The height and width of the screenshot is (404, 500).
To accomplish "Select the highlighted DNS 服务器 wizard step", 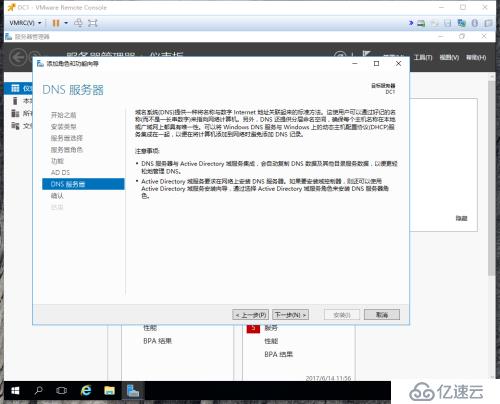I will tap(83, 184).
